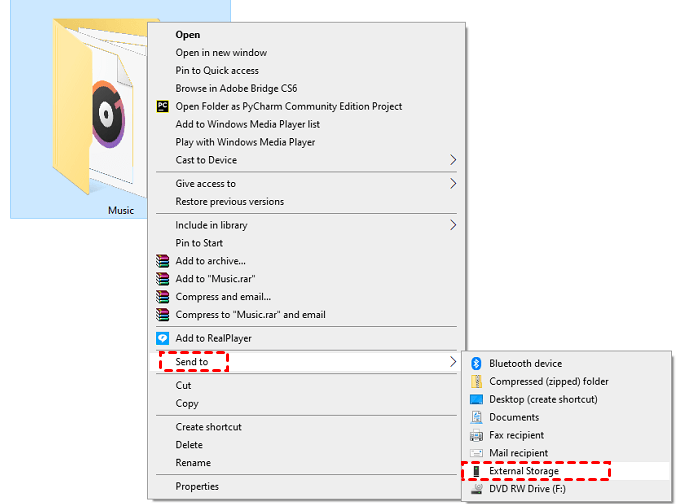Send to Desktop (create shortcut)
The height and width of the screenshot is (504, 692).
coord(567,399)
